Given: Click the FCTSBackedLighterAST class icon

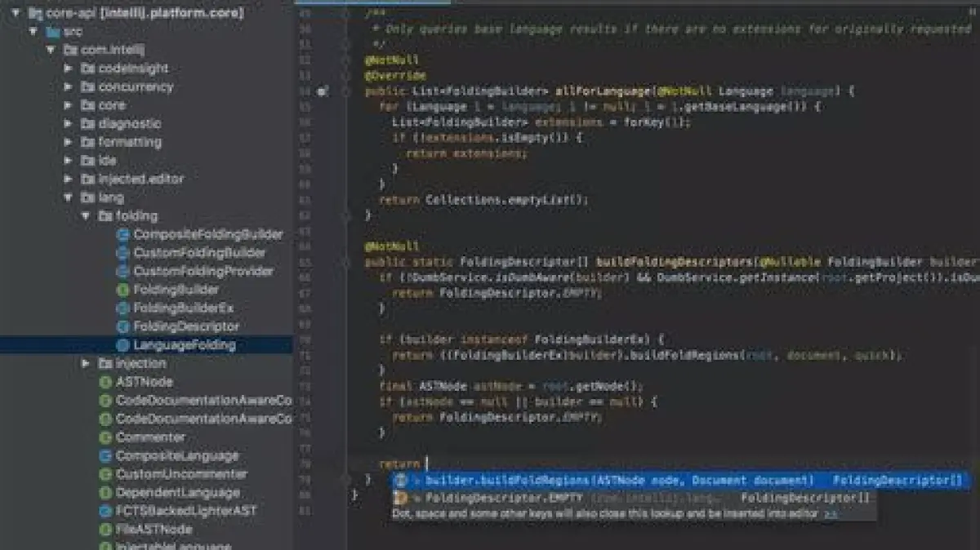Looking at the screenshot, I should tap(105, 511).
